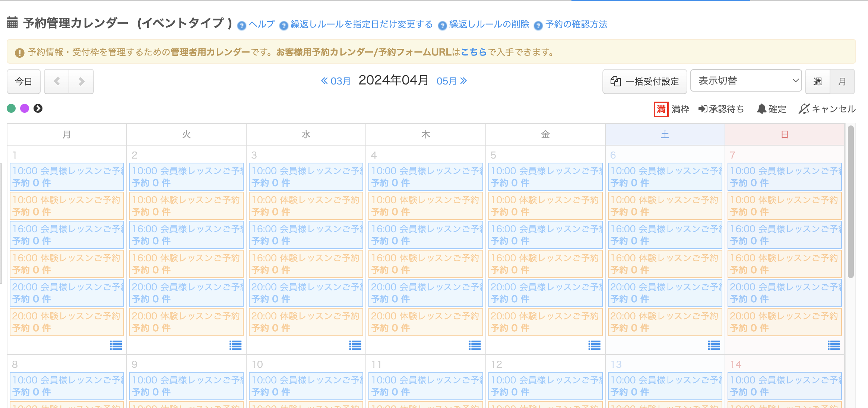The height and width of the screenshot is (408, 868).
Task: Open 予約の確認方法 help link
Action: pos(576,25)
